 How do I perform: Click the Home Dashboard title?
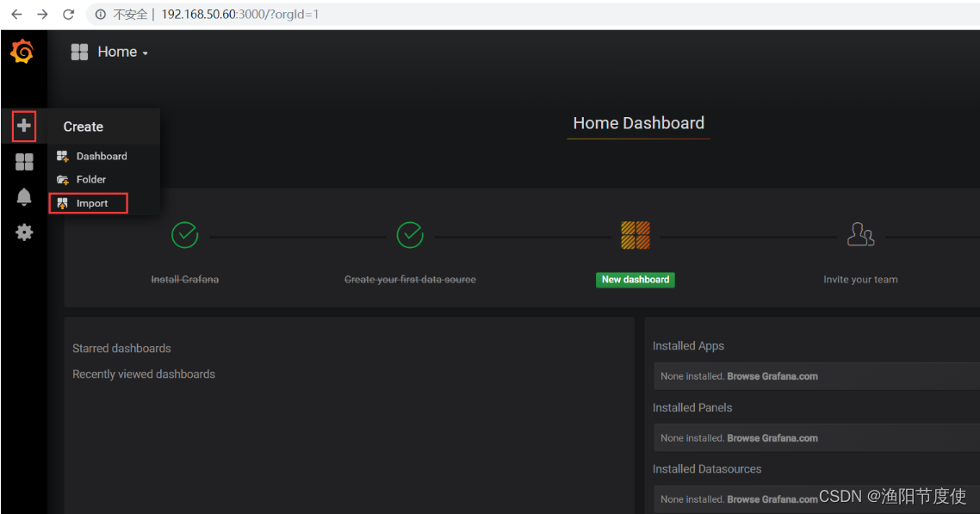639,123
